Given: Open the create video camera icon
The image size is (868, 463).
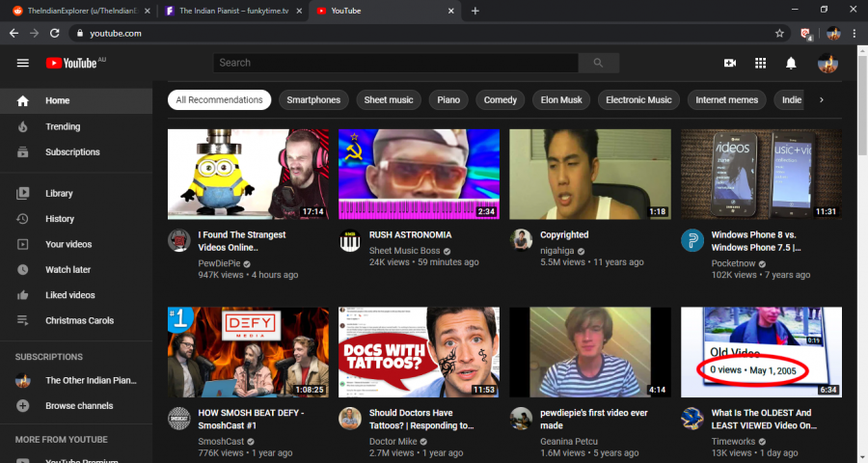Looking at the screenshot, I should click(730, 63).
